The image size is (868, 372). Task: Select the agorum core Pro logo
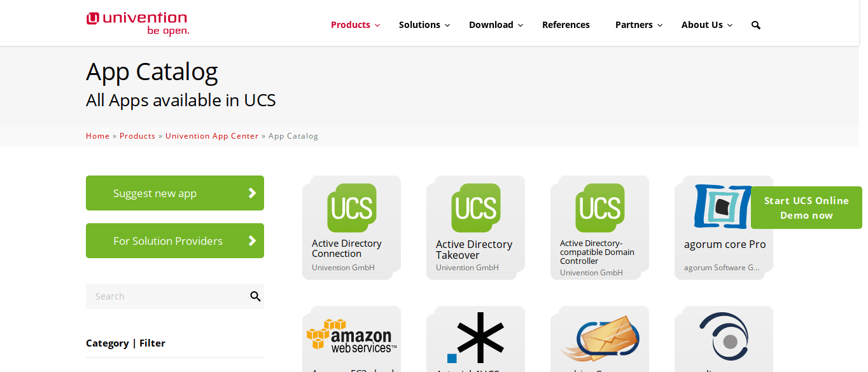coord(724,207)
